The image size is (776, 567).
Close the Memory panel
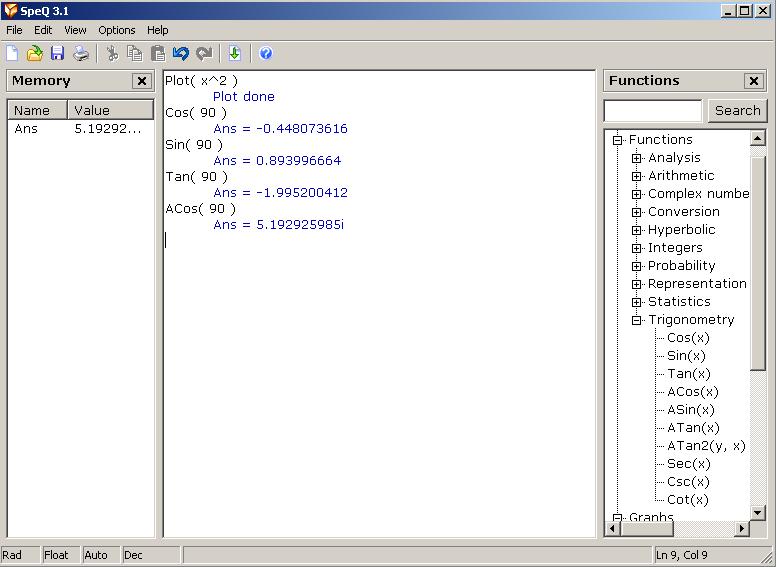[x=142, y=81]
